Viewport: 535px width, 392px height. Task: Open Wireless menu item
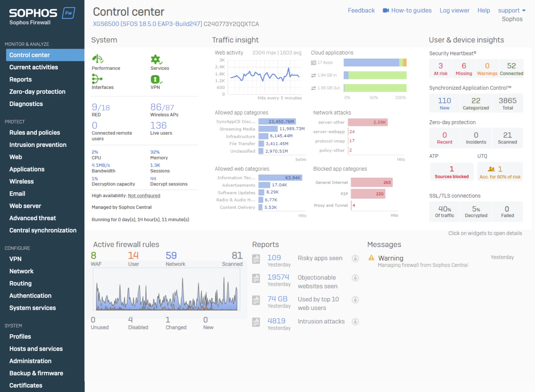pyautogui.click(x=21, y=182)
